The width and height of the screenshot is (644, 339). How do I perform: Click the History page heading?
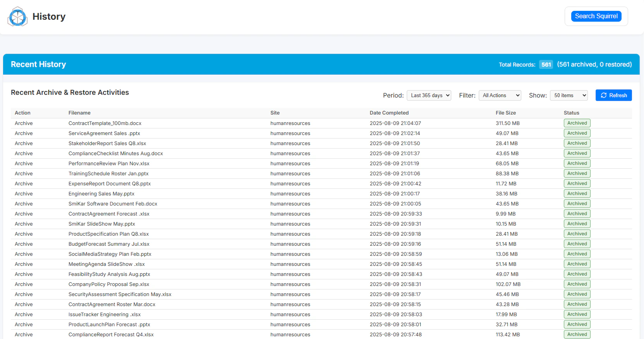click(49, 17)
